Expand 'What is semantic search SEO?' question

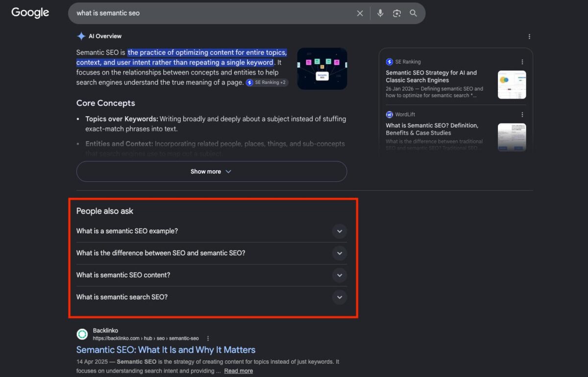[x=212, y=297]
